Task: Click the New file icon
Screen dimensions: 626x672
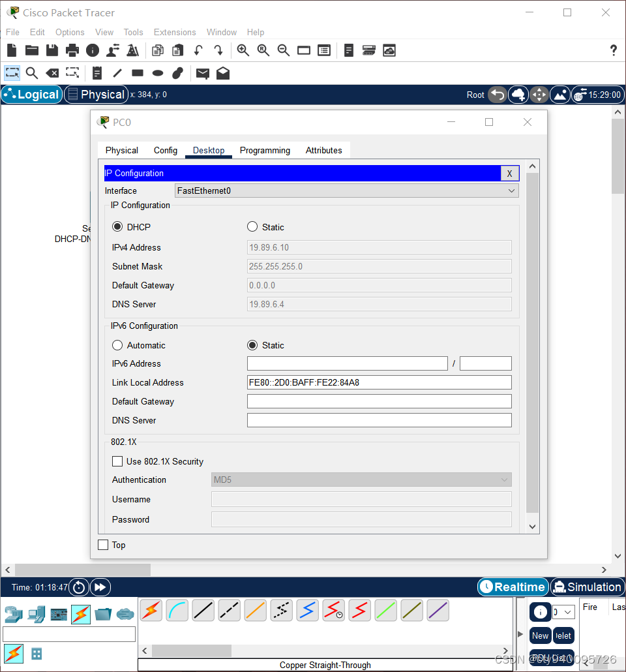Action: (12, 51)
